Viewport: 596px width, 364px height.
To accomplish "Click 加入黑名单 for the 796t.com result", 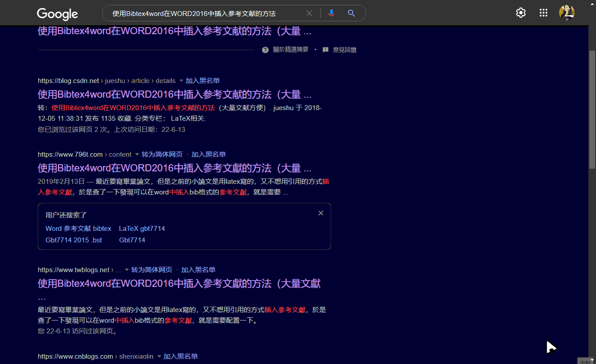I will (x=208, y=154).
